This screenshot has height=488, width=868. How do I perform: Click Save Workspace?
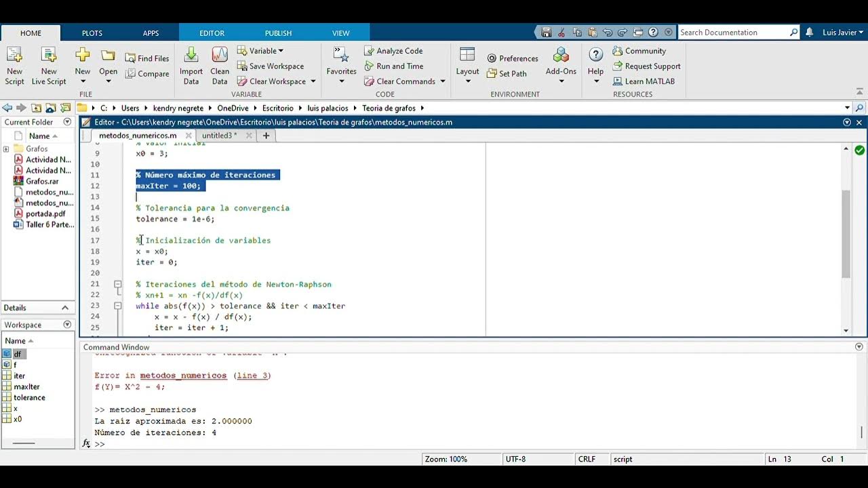[270, 66]
